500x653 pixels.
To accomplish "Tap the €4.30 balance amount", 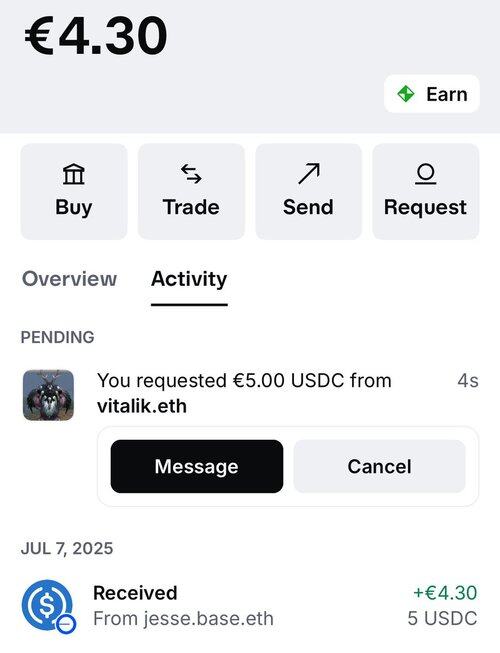I will [96, 35].
